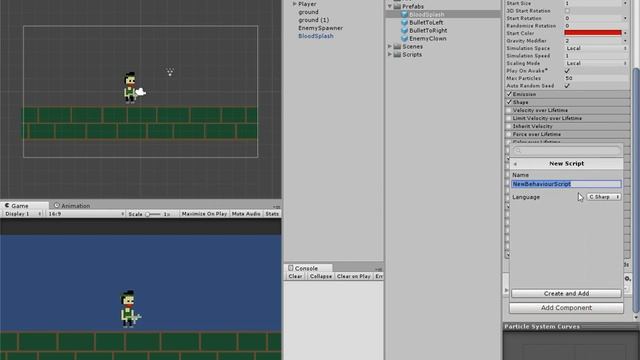640x360 pixels.
Task: Open the Language C Sharp dropdown
Action: pos(604,197)
